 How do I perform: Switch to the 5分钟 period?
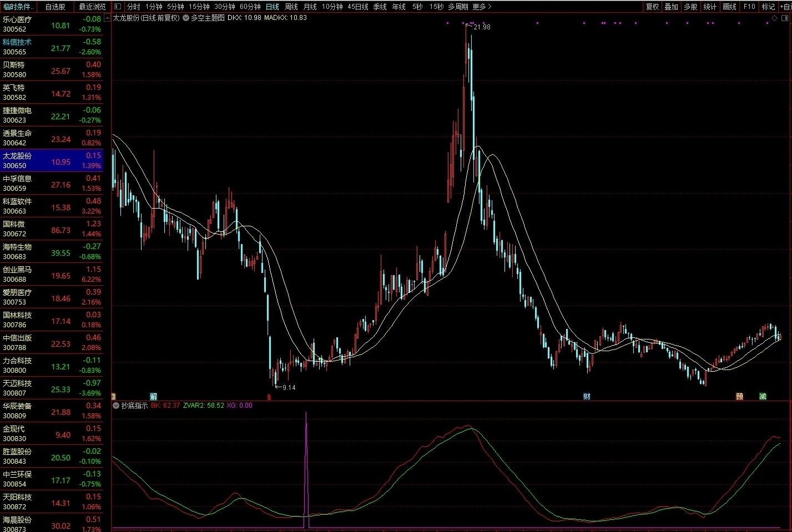pos(175,7)
